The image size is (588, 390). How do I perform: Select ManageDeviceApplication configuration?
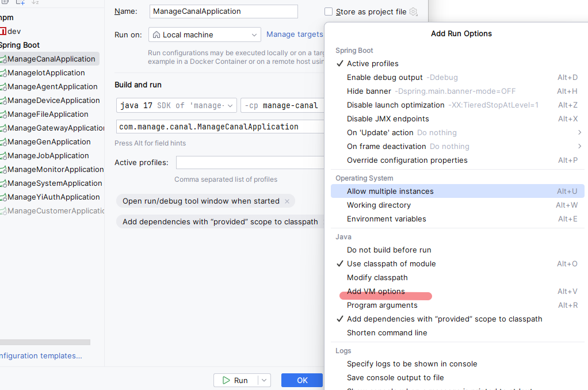coord(51,101)
